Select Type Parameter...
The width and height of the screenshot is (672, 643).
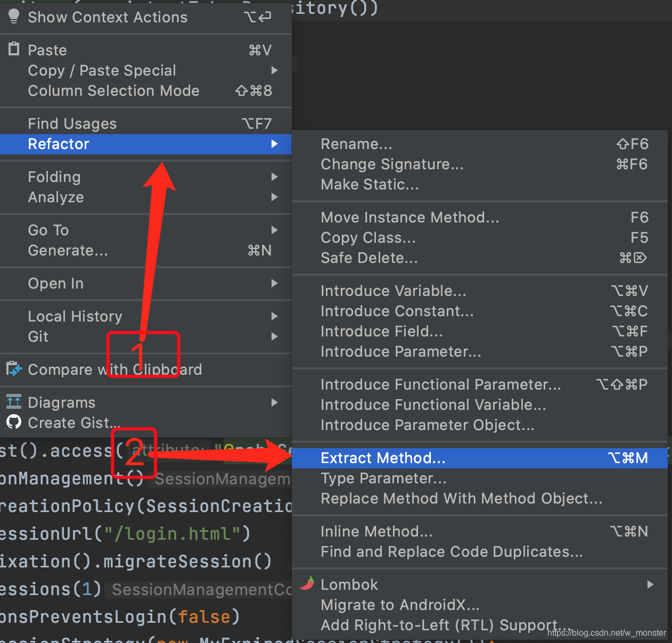coord(480,478)
